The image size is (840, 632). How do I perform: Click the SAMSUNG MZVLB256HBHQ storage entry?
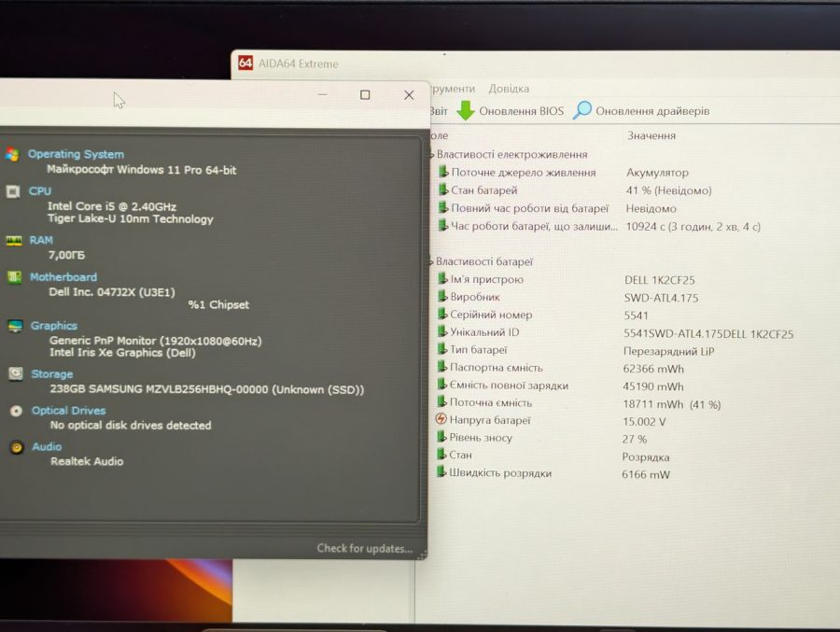[x=207, y=389]
